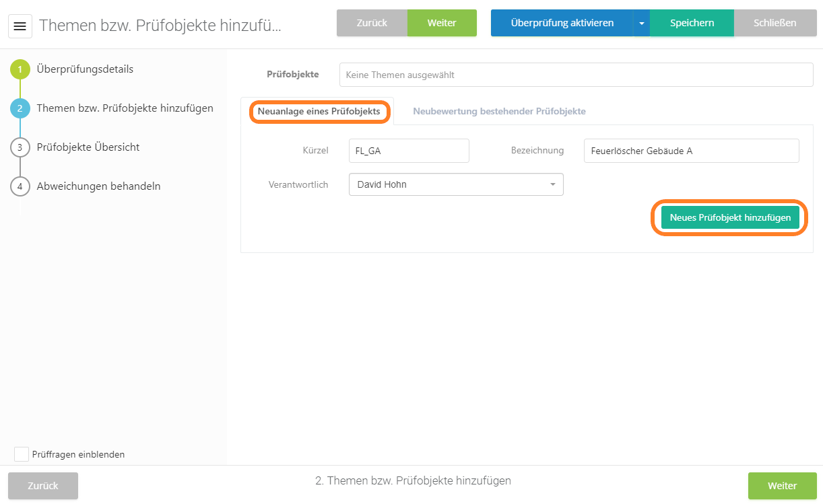823x504 pixels.
Task: Switch to Neuanlage eines Prüfobjekts tab
Action: tap(319, 111)
